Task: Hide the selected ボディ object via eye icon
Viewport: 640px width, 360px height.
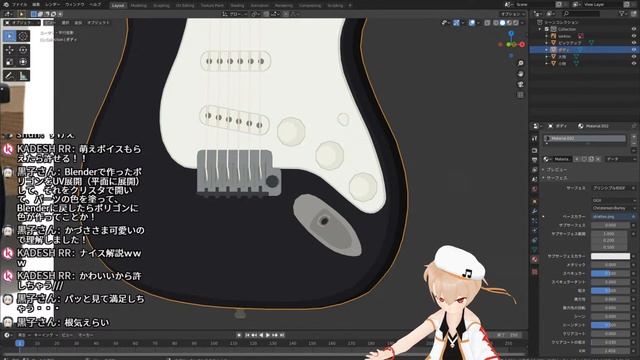Action: [634, 49]
